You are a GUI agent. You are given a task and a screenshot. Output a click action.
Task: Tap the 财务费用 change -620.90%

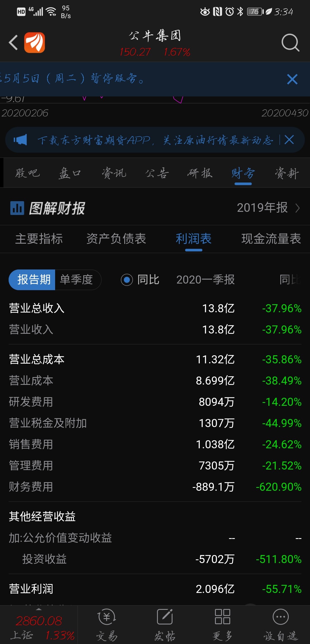point(279,487)
